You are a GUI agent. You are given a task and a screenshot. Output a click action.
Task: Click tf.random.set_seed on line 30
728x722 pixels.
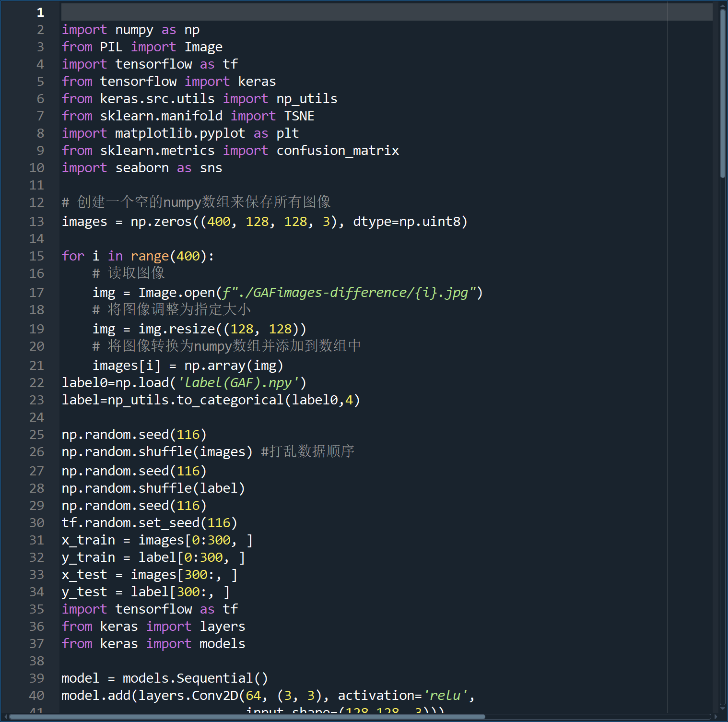[x=130, y=523]
